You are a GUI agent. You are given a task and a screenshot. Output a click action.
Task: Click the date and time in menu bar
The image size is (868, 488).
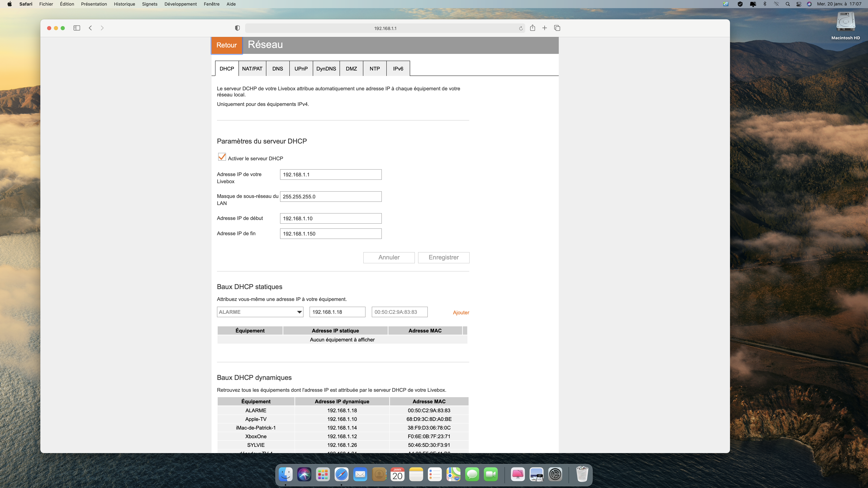[839, 4]
